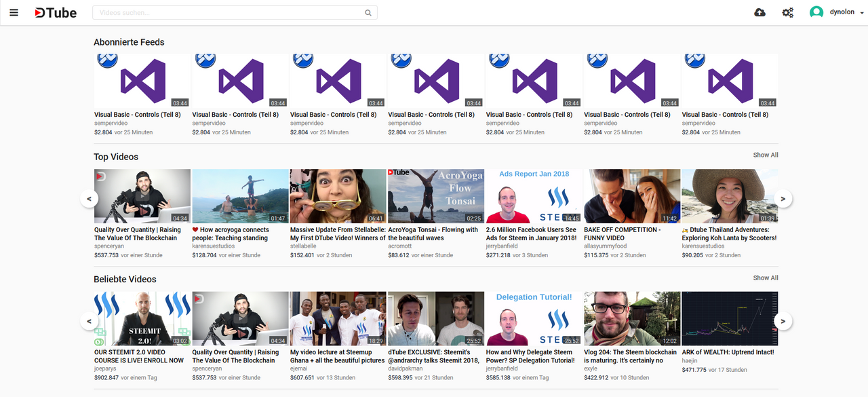
Task: Open the AcroYoga Flow Tonsai thumbnail
Action: 436,196
